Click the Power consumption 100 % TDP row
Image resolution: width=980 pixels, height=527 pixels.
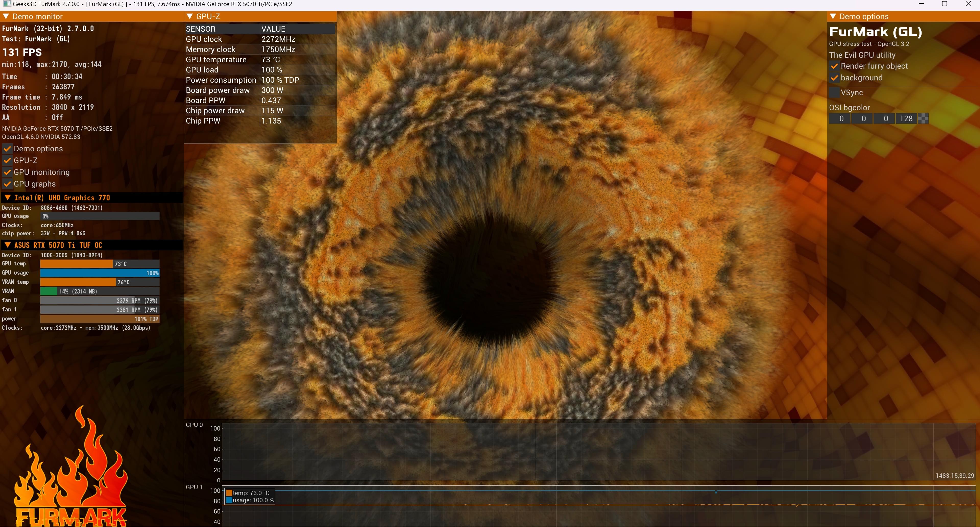(260, 80)
